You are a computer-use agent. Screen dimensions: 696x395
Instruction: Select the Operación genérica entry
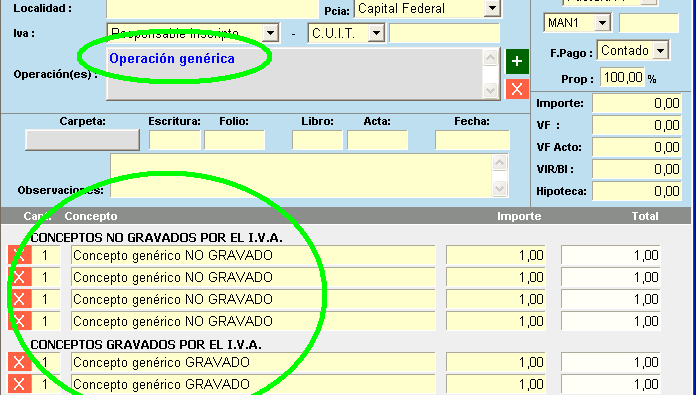pos(172,59)
